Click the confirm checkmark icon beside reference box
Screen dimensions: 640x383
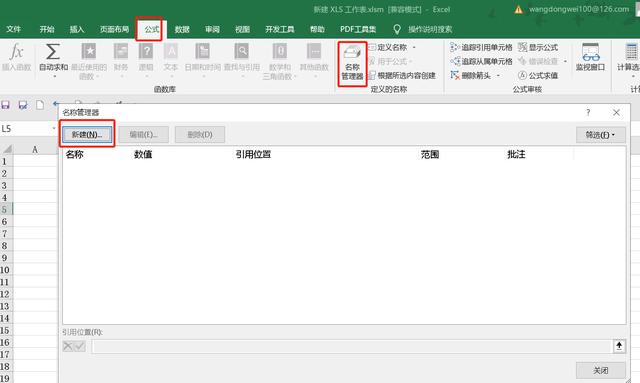pyautogui.click(x=80, y=346)
